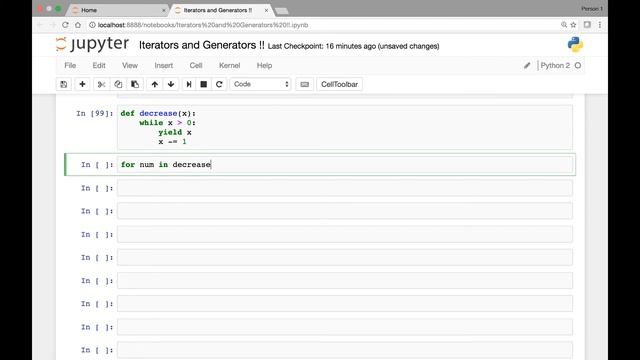Run cell with the step-forward icon

[189, 84]
